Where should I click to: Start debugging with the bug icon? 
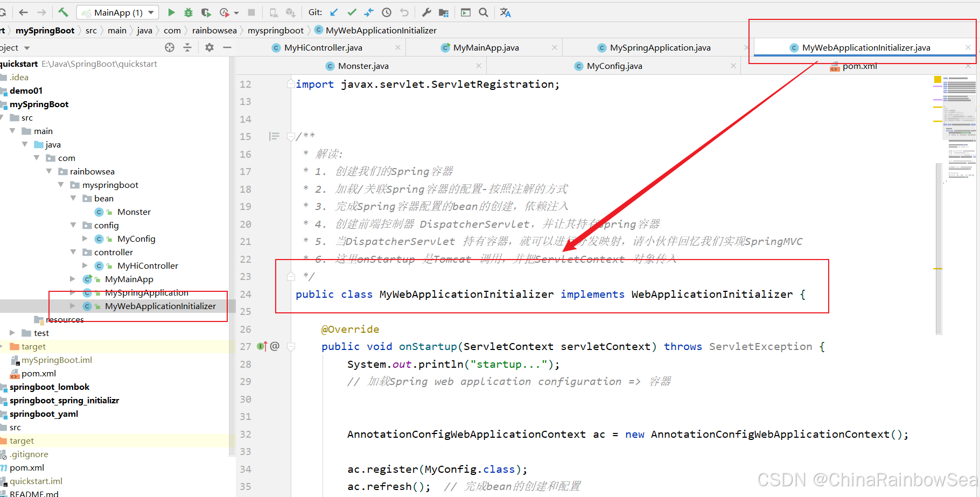pos(188,12)
